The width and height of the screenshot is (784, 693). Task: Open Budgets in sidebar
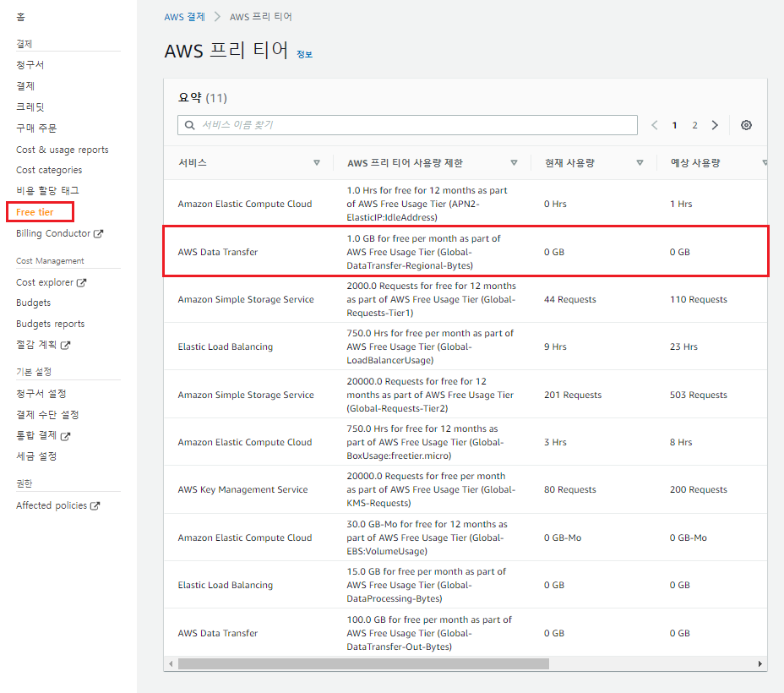(x=33, y=303)
